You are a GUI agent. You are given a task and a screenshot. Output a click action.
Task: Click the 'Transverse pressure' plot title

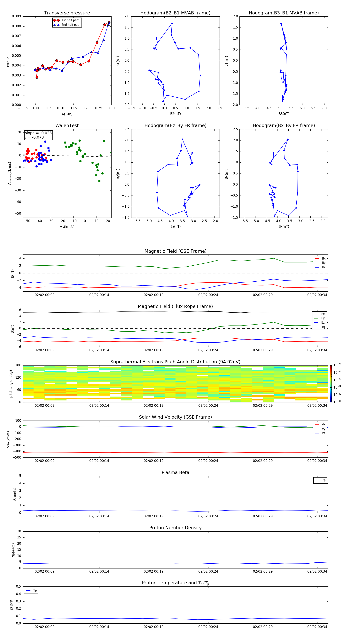(x=67, y=13)
